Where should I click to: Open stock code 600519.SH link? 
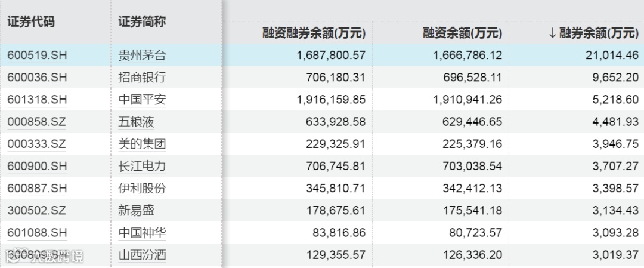37,56
